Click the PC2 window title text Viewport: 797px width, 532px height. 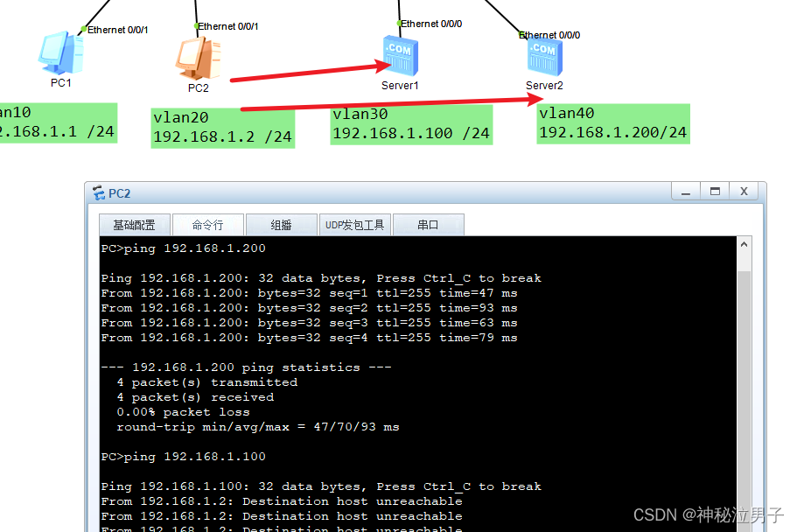[120, 193]
